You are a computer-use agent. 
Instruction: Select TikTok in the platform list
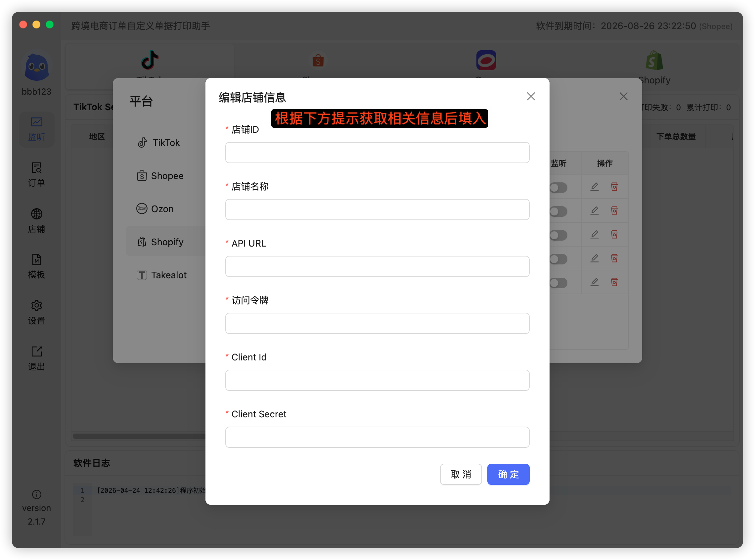click(165, 143)
